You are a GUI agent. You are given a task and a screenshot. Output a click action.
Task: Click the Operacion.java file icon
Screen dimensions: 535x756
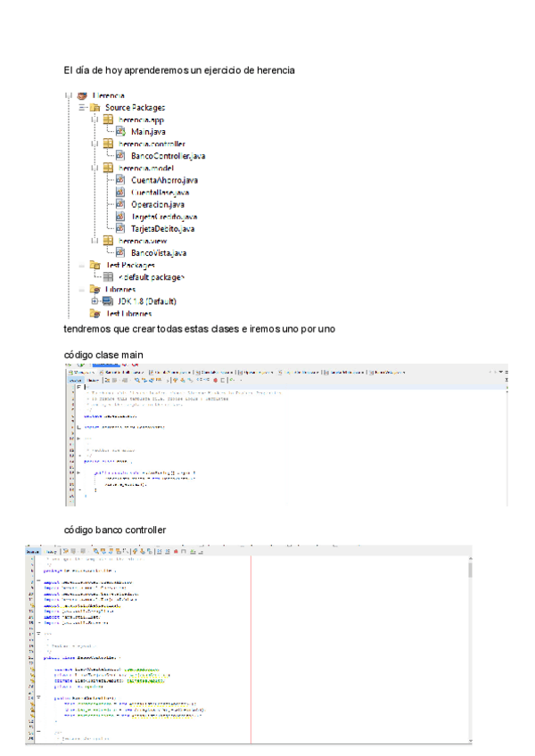(121, 204)
